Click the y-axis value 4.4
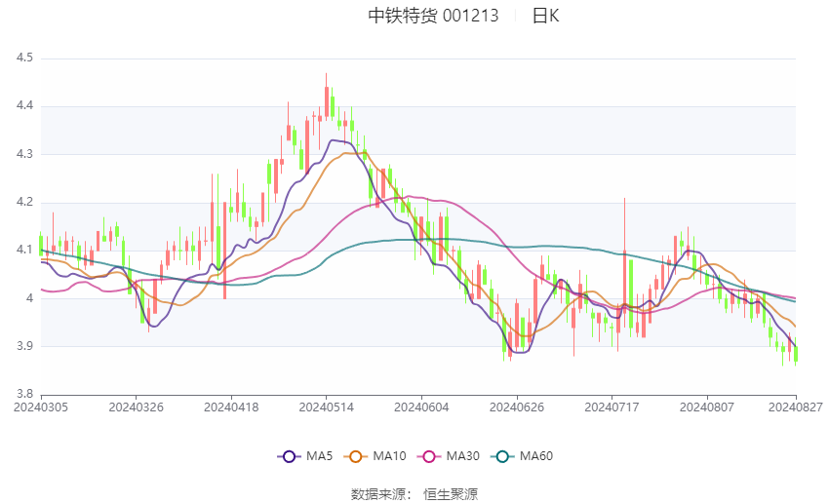829x504 pixels. pyautogui.click(x=24, y=105)
